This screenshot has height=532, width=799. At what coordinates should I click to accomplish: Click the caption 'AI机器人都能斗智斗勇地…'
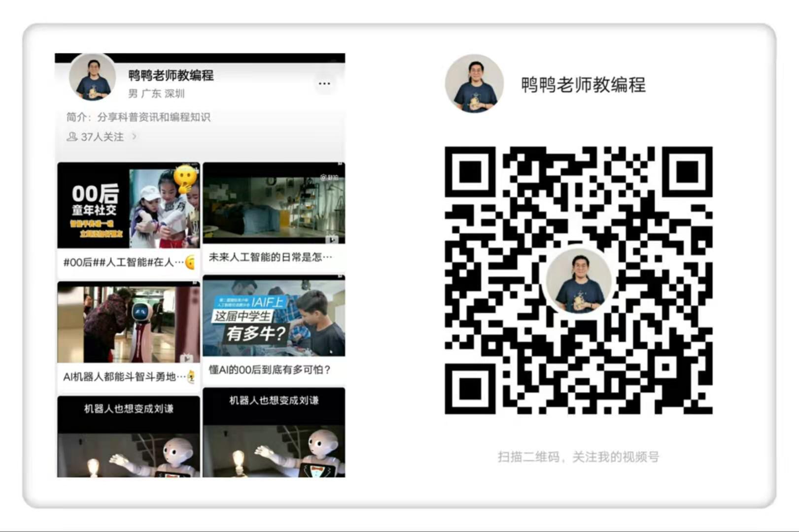tap(125, 377)
